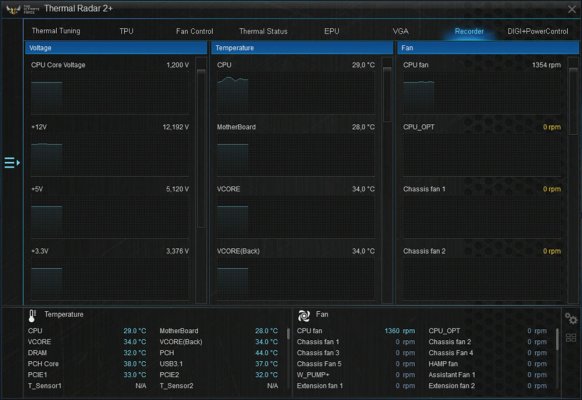Click the Chassis fan 2 graph
Image resolution: width=582 pixels, height=400 pixels.
coord(482,279)
